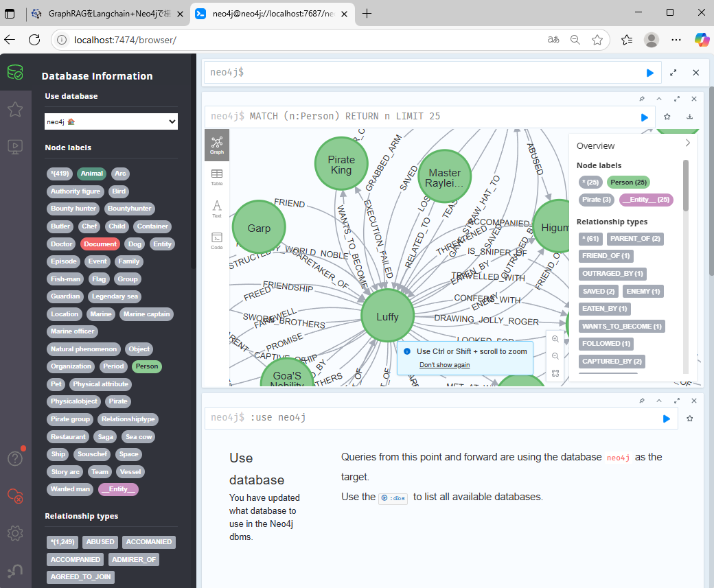Screen dimensions: 714x588
Task: Click the Don't show again link
Action: click(444, 365)
